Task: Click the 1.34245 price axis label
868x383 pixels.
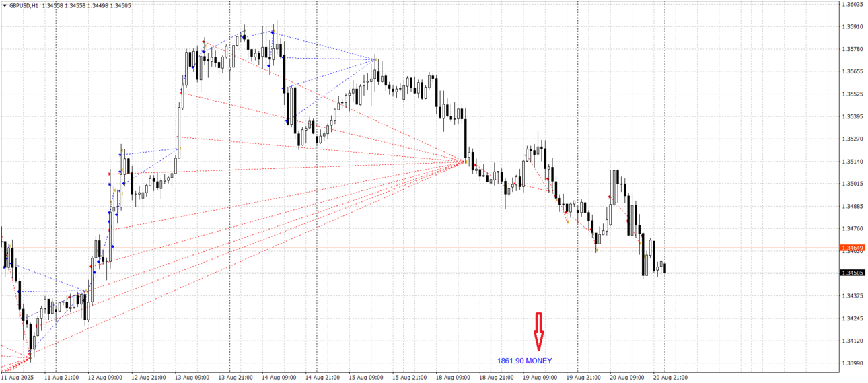Action: (853, 318)
